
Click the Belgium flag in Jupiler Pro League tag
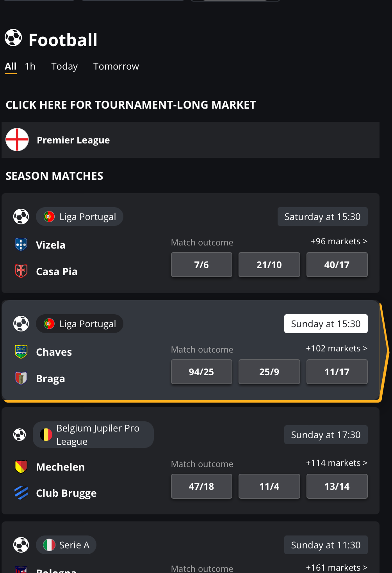pos(46,435)
